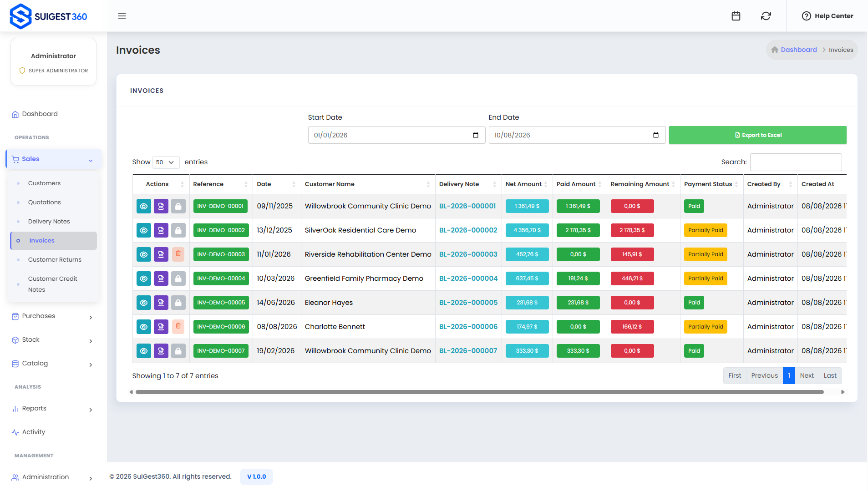View invoice INV-DEMO-00006 eye icon
868x491 pixels.
point(144,327)
